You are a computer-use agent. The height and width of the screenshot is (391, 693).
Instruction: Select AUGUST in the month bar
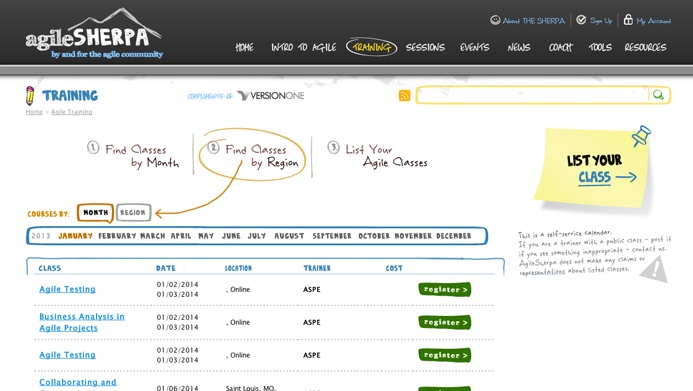(289, 236)
